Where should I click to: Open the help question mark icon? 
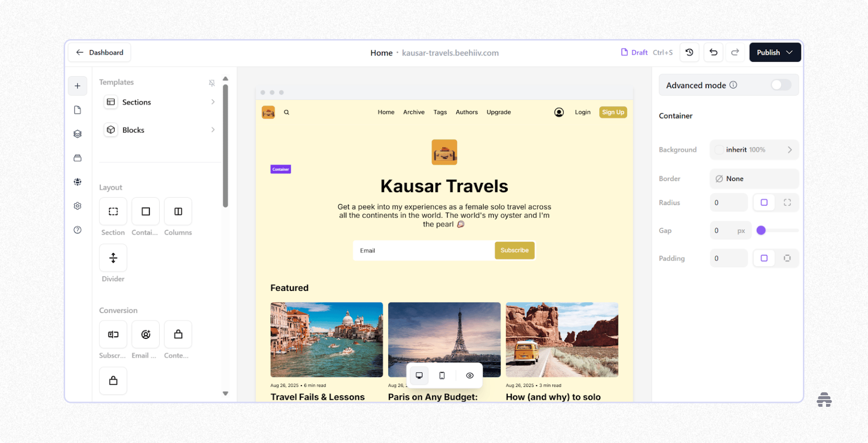(x=77, y=230)
